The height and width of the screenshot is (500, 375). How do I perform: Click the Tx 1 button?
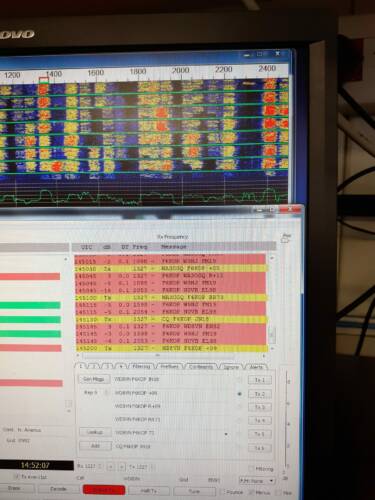260,380
